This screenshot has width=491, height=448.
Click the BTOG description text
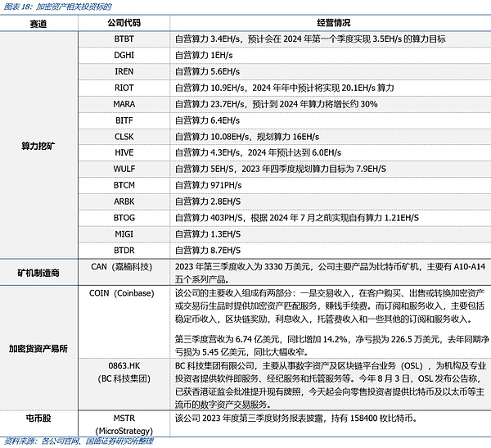296,218
